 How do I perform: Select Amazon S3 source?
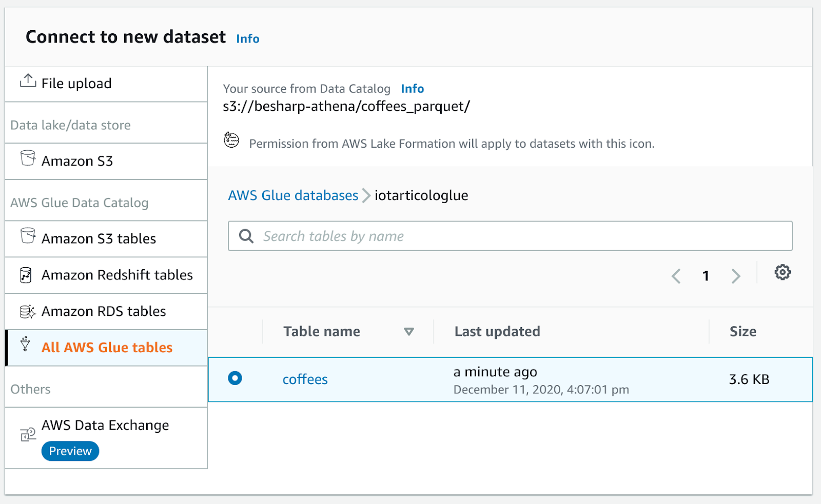[106, 161]
